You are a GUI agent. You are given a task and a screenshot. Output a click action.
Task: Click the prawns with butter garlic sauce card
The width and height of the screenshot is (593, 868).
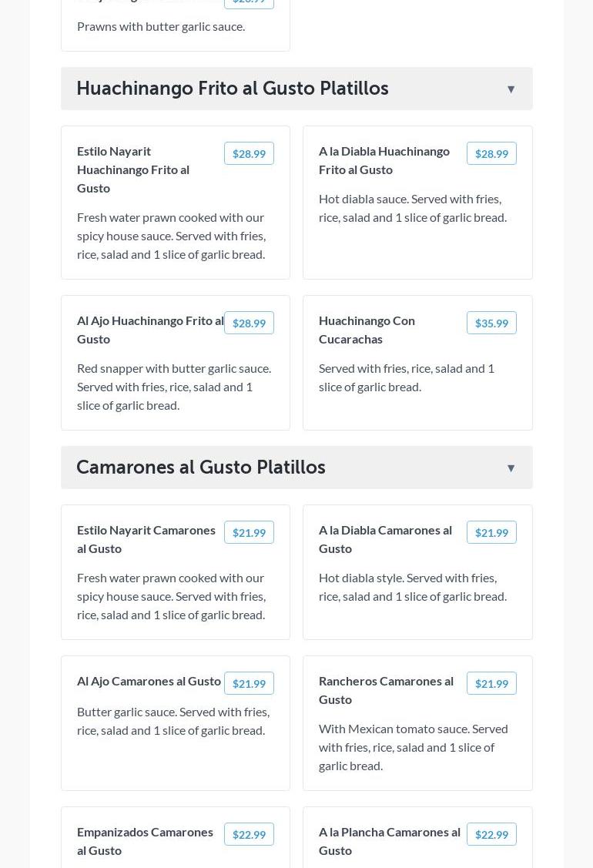pos(175,26)
